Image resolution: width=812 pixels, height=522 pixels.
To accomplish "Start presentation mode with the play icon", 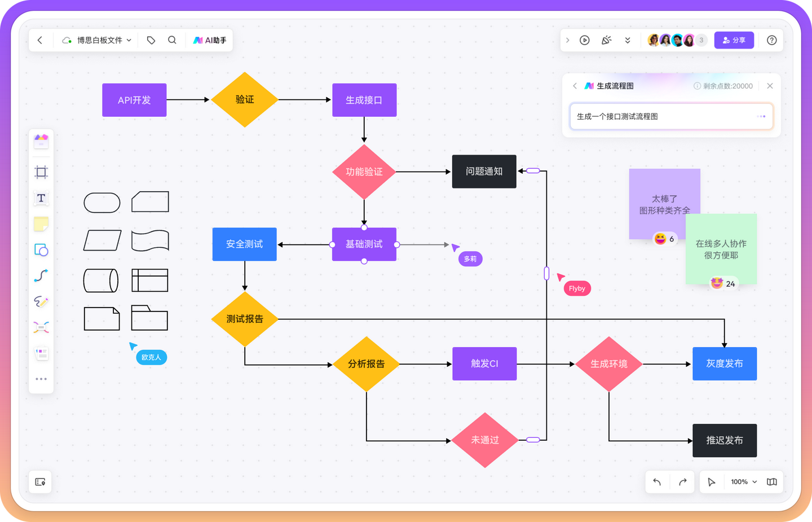I will tap(584, 40).
